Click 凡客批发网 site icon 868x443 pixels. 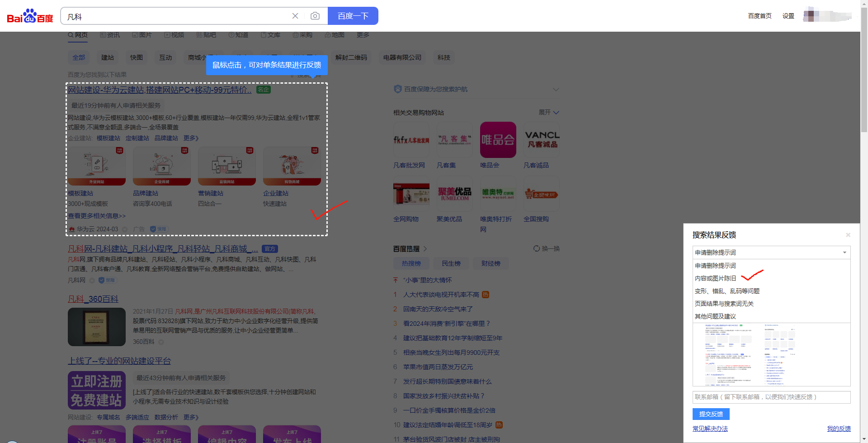tap(411, 140)
